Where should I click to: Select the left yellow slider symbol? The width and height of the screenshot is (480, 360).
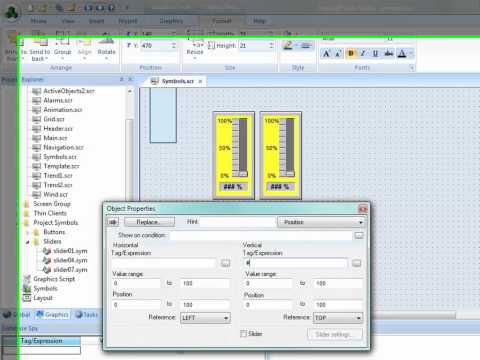pos(234,155)
